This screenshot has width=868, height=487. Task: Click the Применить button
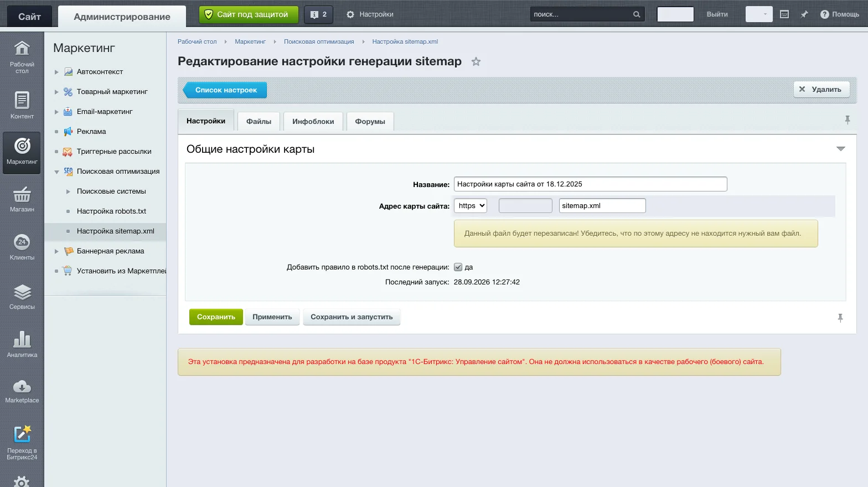coord(272,317)
